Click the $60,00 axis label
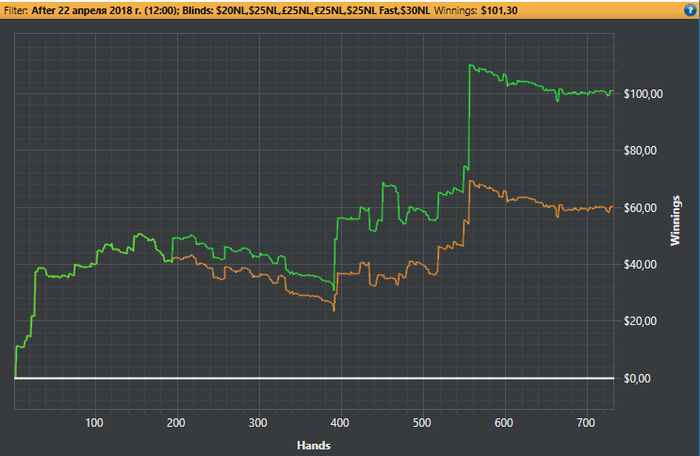700x456 pixels. [x=640, y=208]
